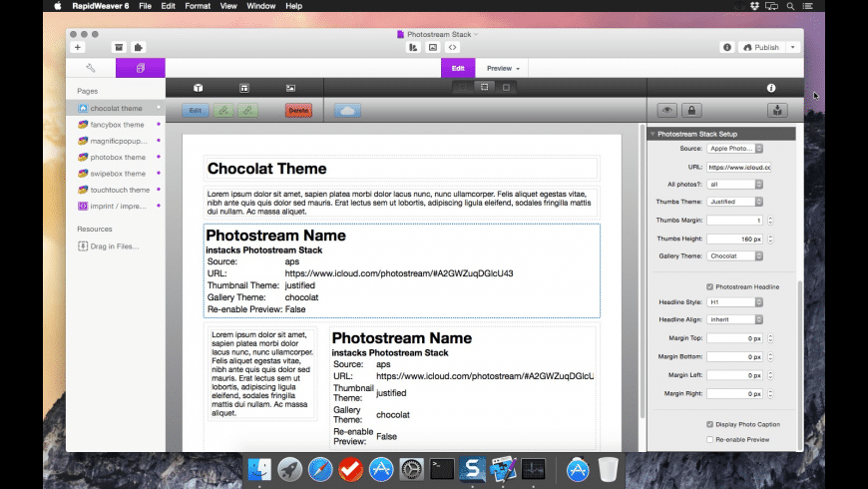Open Snagit S icon in Dock
Image resolution: width=868 pixels, height=489 pixels.
[x=472, y=470]
